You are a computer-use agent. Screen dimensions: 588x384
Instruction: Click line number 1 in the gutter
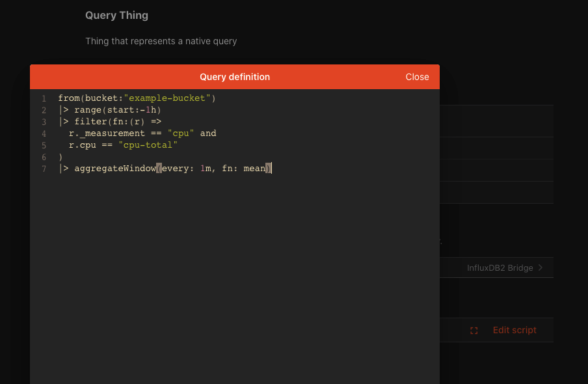(x=44, y=98)
